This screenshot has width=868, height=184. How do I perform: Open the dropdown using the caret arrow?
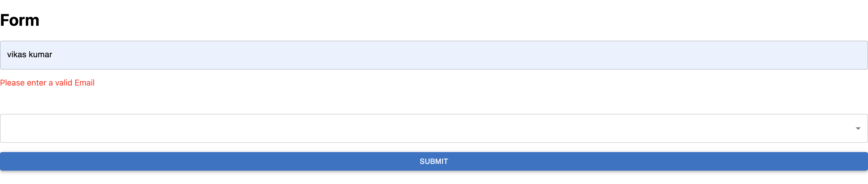[858, 129]
